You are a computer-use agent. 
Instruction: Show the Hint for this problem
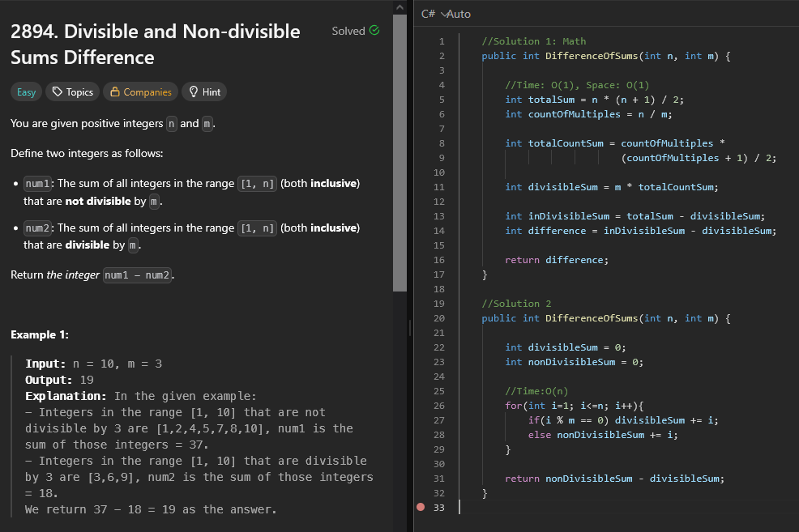click(x=204, y=92)
